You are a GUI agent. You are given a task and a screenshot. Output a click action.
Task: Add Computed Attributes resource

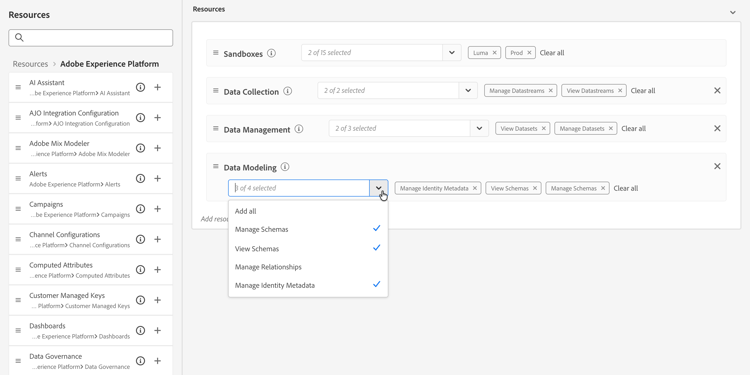(157, 270)
